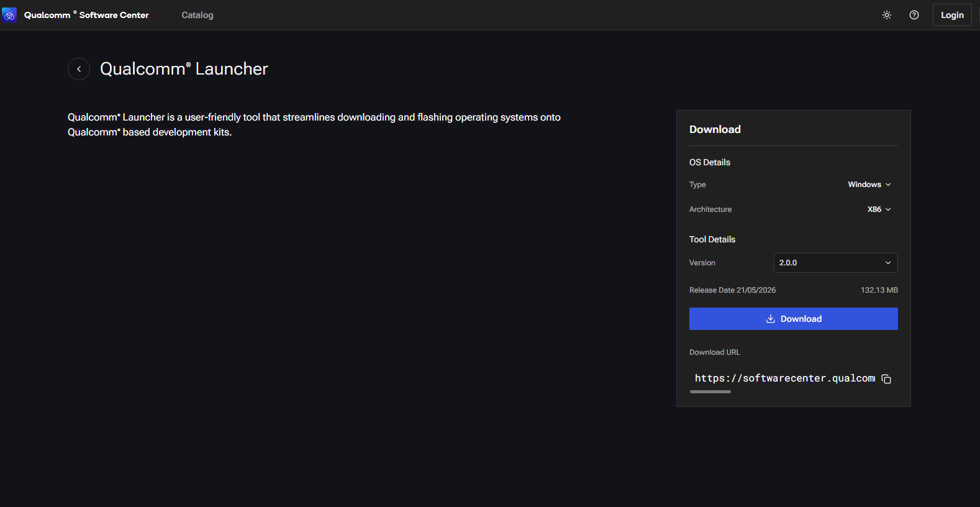Viewport: 980px width, 507px height.
Task: Open the OS Type Windows dropdown
Action: pyautogui.click(x=869, y=185)
